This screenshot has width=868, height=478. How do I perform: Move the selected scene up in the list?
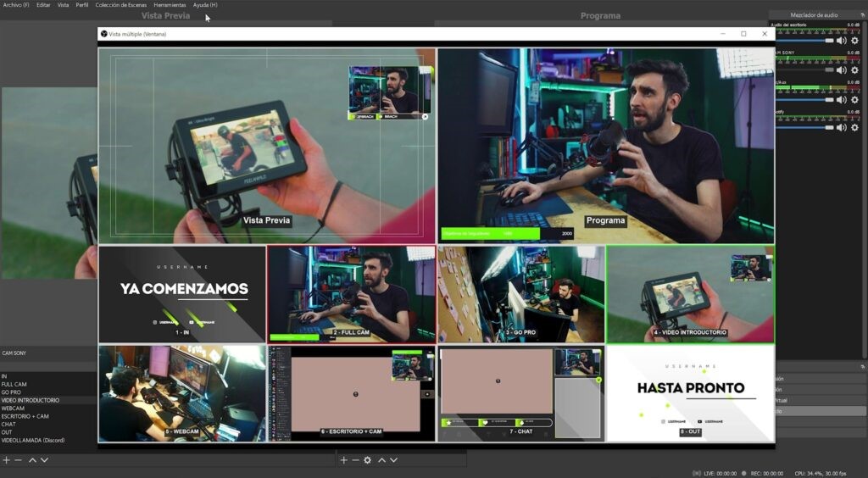click(x=32, y=460)
